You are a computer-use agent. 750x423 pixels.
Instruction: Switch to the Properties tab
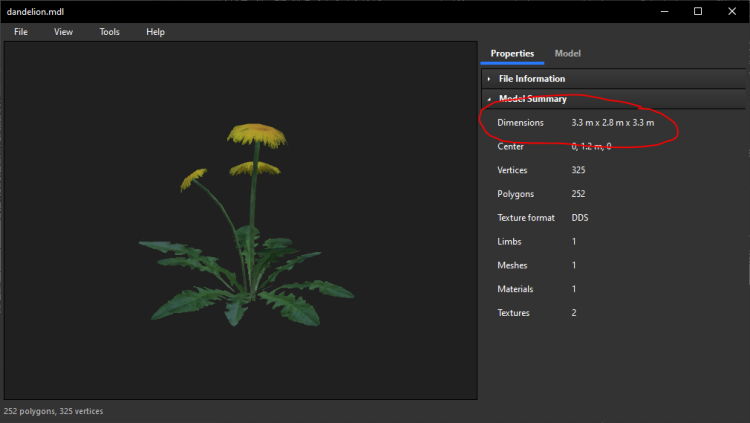coord(512,53)
